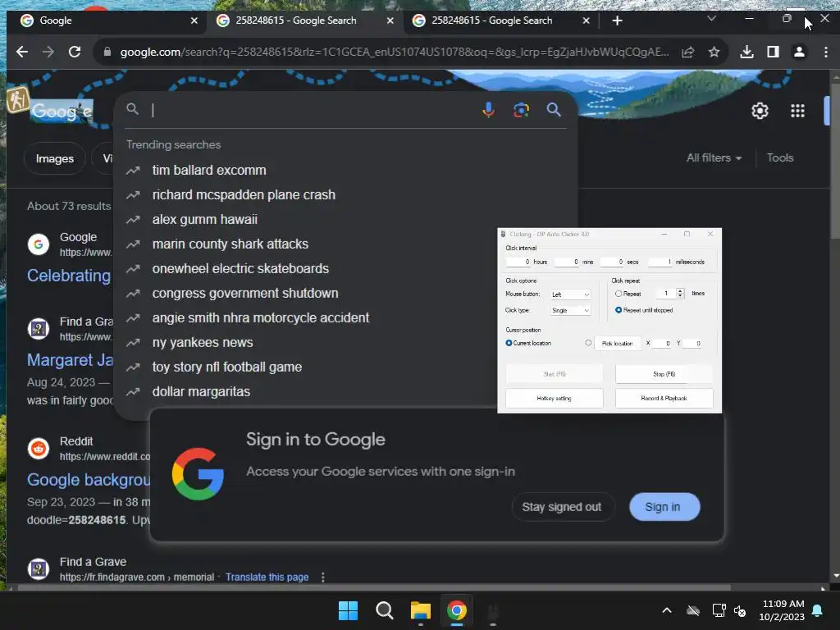Click the Translate this page link
This screenshot has width=840, height=630.
tap(267, 577)
